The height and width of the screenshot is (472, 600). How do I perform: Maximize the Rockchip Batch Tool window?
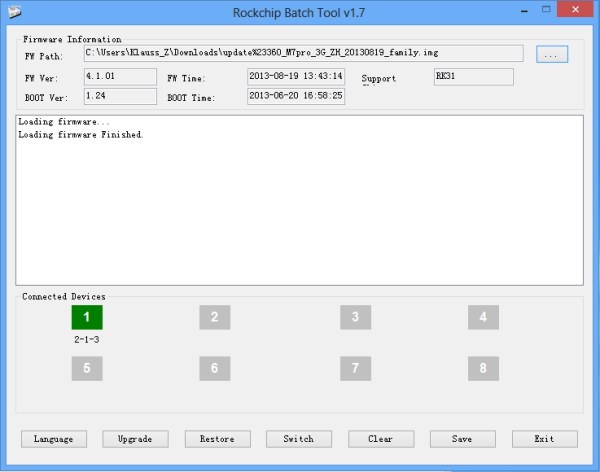click(x=546, y=10)
